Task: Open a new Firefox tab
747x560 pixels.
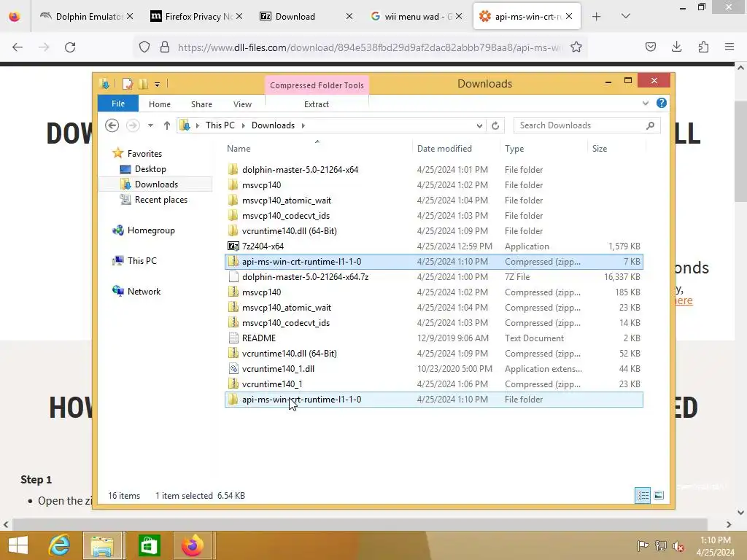Action: tap(596, 17)
